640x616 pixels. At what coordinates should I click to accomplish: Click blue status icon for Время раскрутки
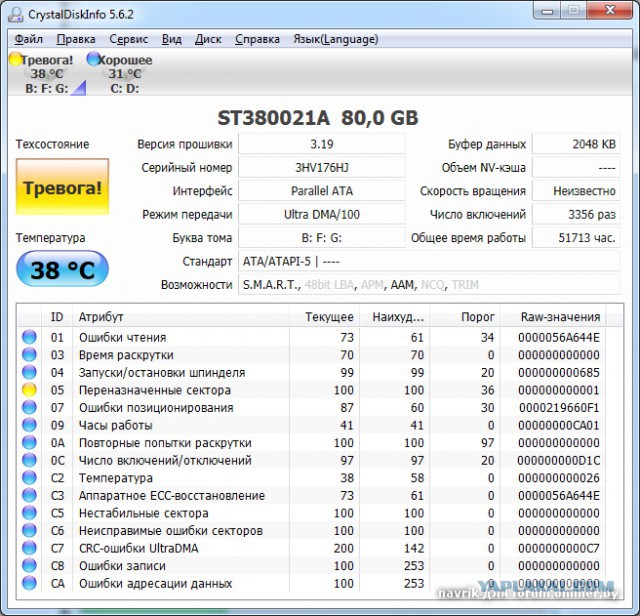tap(29, 355)
